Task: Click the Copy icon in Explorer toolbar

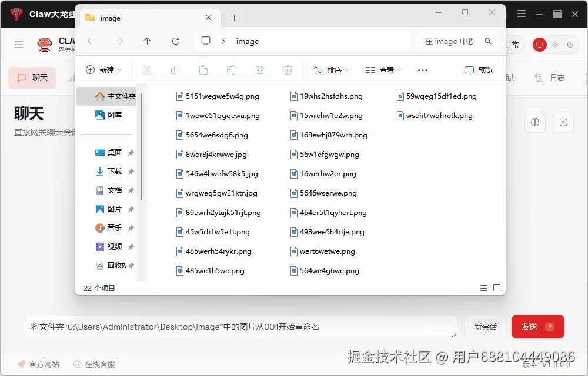Action: pyautogui.click(x=175, y=70)
